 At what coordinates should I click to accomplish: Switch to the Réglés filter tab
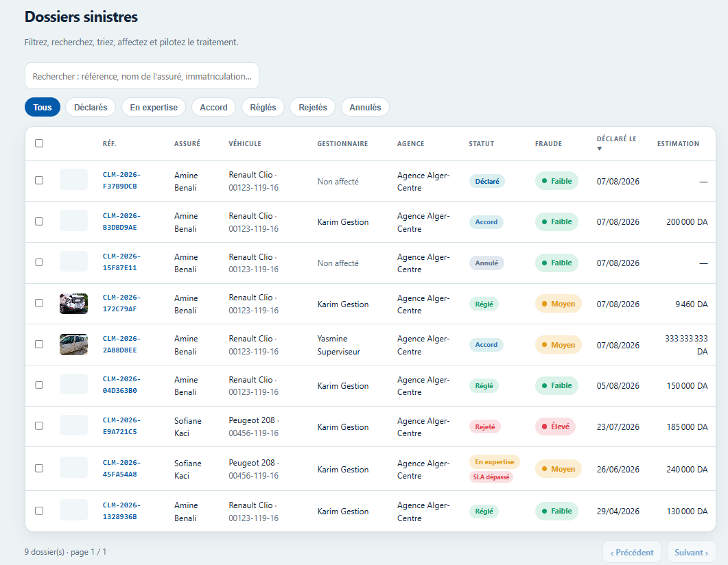pyautogui.click(x=263, y=107)
